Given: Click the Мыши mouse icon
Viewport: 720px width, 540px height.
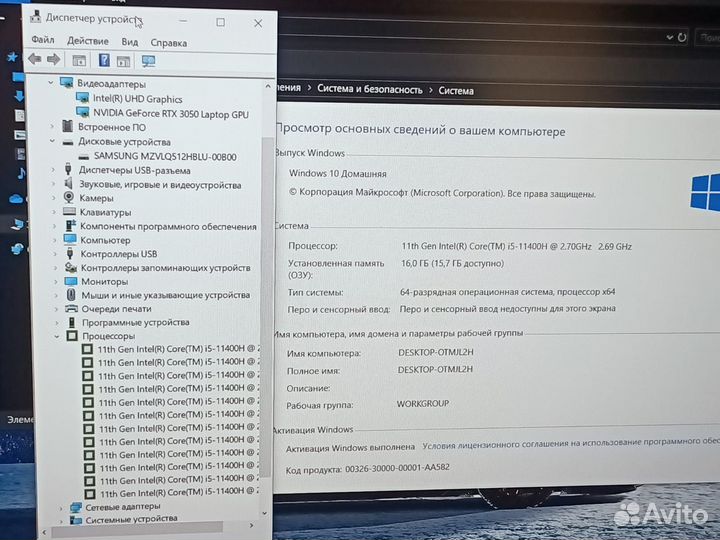Looking at the screenshot, I should [71, 294].
